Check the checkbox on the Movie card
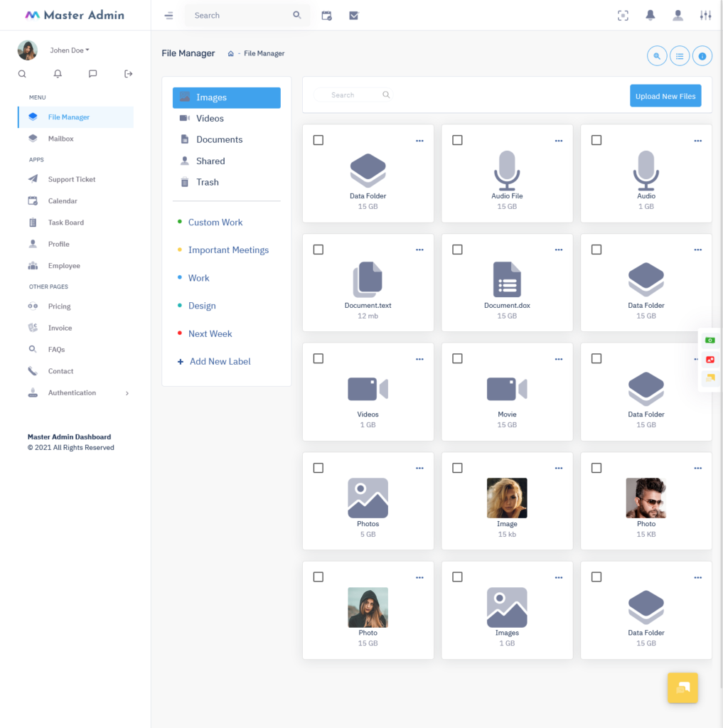Screen dimensions: 723x728 tap(457, 358)
